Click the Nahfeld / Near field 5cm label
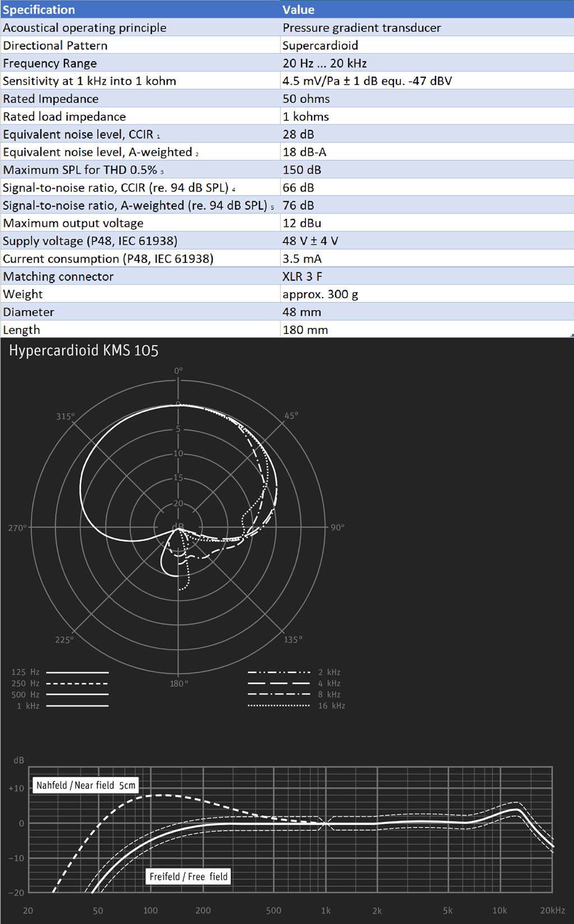Screen dimensions: 574x924 [86, 785]
